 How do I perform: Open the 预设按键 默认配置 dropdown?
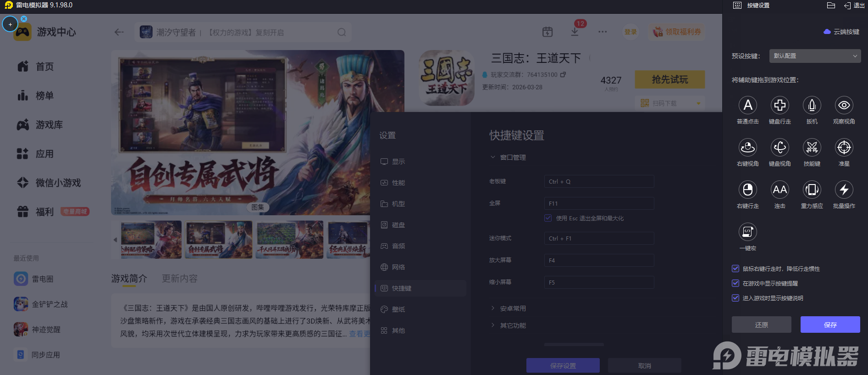[815, 56]
